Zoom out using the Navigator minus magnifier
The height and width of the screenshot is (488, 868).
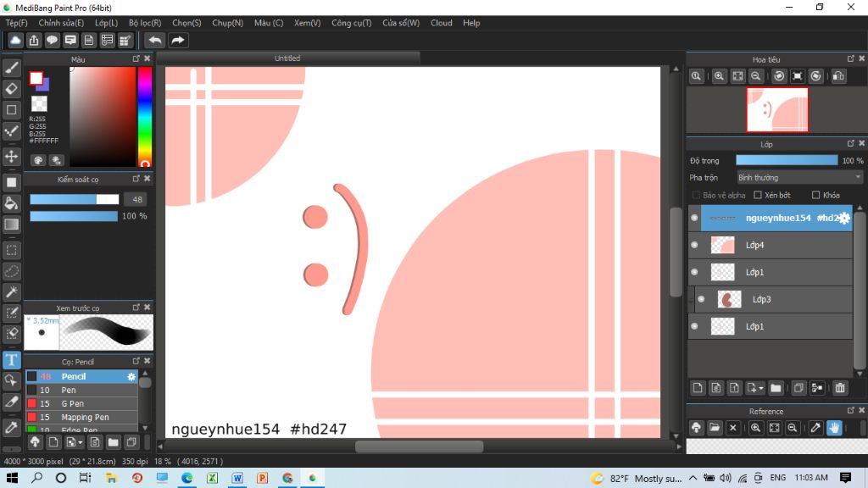755,76
